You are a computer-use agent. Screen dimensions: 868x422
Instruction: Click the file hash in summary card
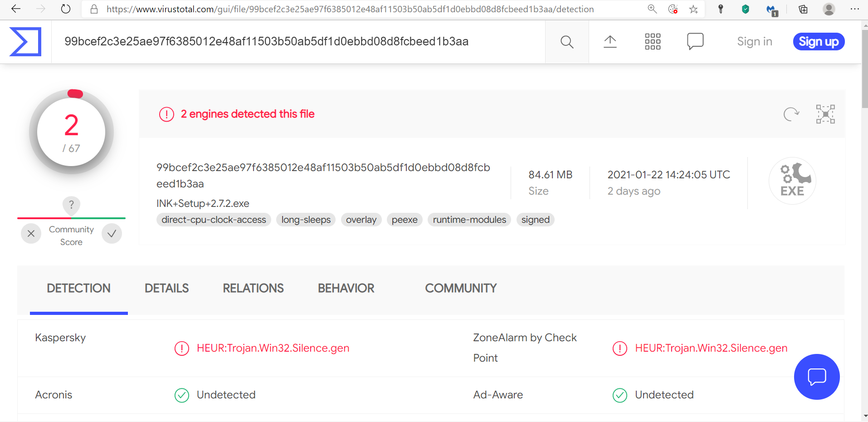[323, 176]
